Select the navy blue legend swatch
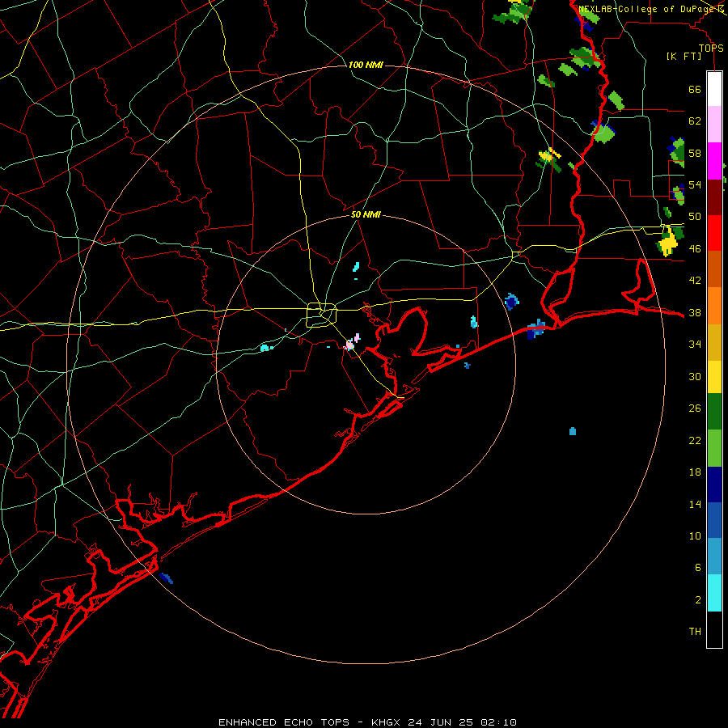The image size is (728, 728). point(714,485)
